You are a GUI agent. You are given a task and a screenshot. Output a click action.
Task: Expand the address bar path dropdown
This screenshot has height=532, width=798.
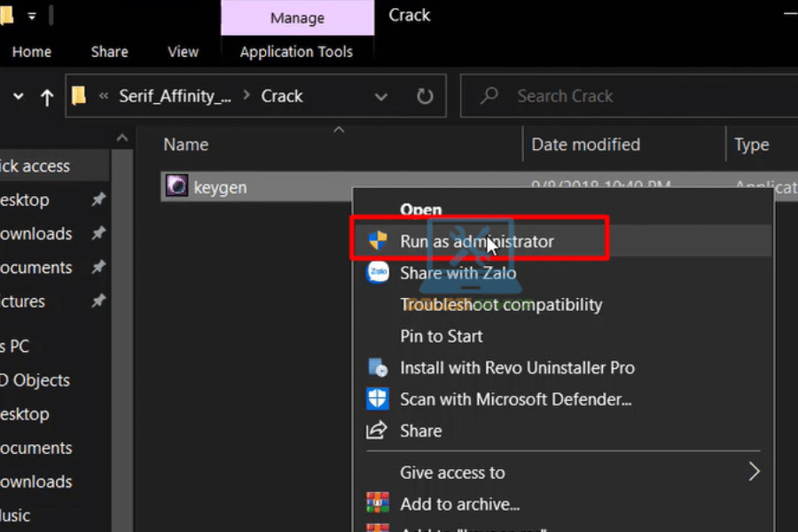pyautogui.click(x=381, y=97)
